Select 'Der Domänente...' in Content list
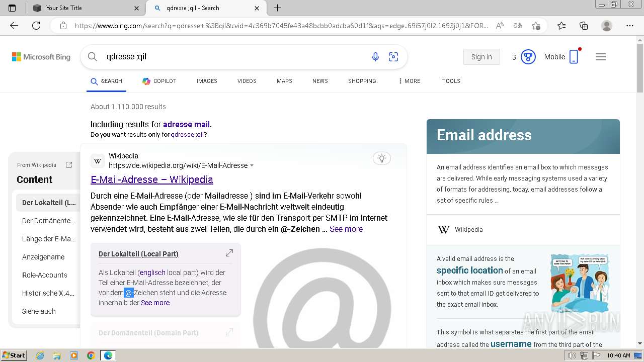 click(48, 221)
